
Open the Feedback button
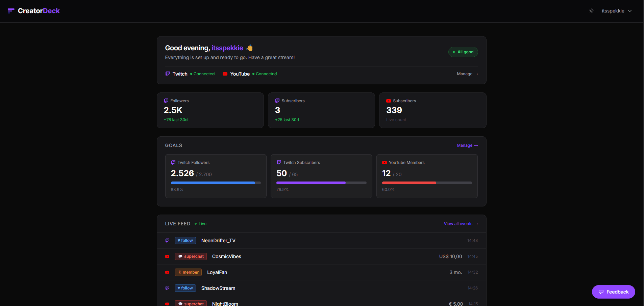614,292
